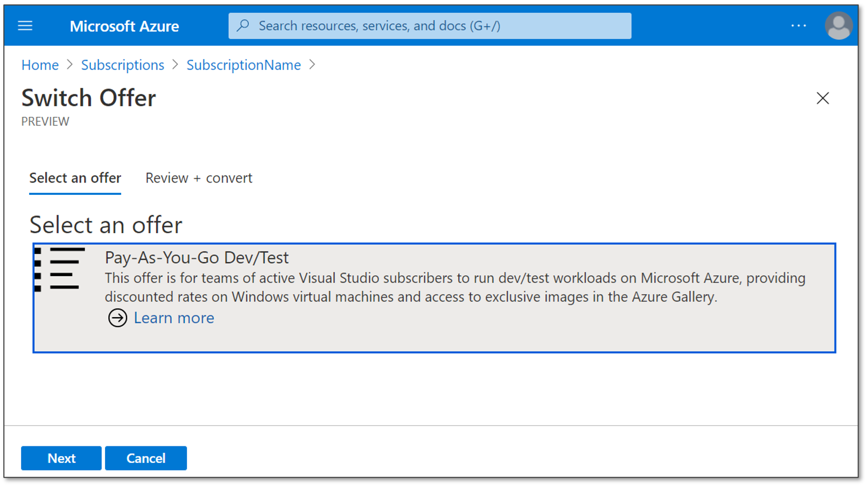Click the Learn more arrow icon
Image resolution: width=868 pixels, height=491 pixels.
pyautogui.click(x=117, y=318)
